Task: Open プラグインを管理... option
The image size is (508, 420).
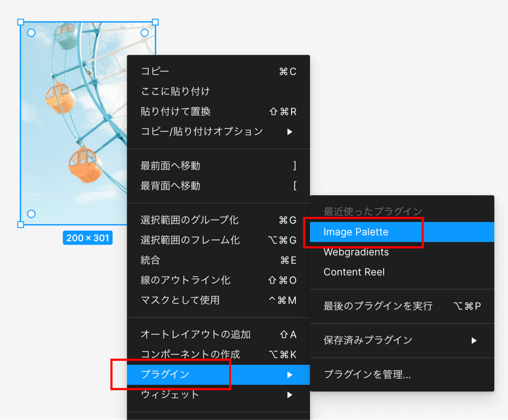Action: click(402, 375)
